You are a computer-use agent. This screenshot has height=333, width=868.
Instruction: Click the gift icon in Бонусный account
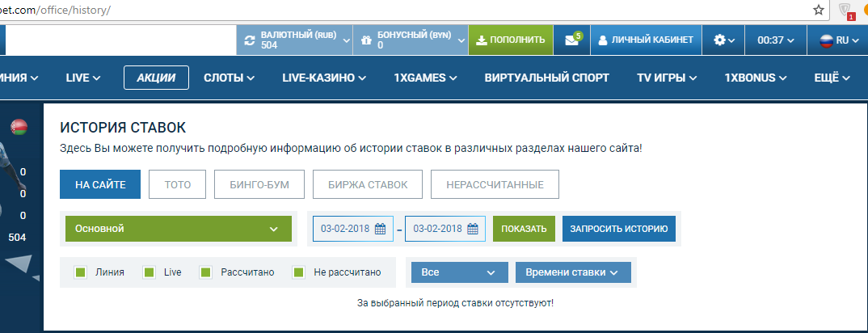(x=365, y=40)
